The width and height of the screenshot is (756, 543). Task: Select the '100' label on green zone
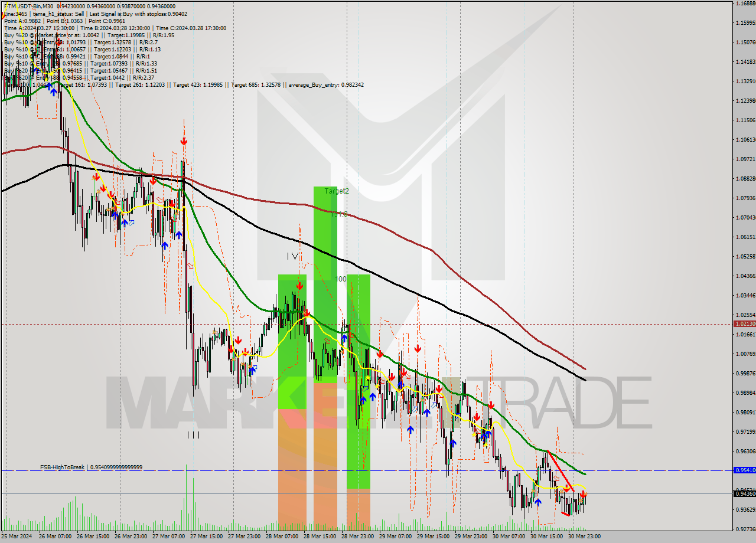point(341,279)
